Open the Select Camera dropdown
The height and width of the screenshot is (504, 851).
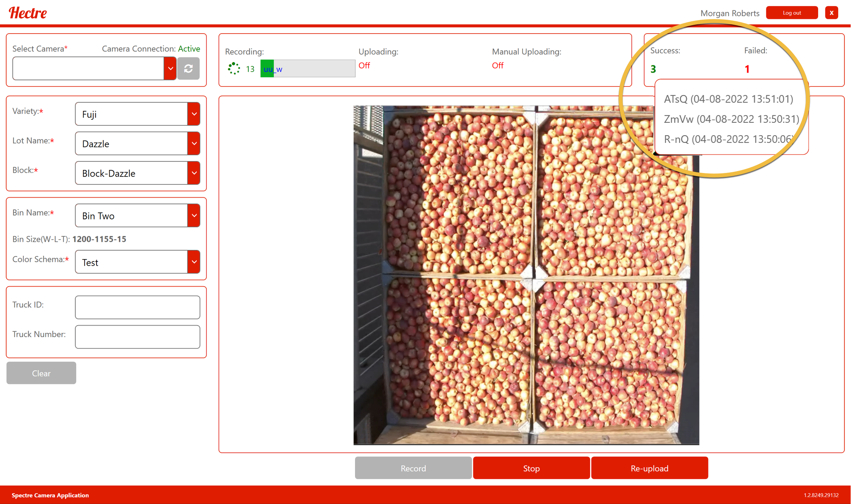[x=170, y=69]
